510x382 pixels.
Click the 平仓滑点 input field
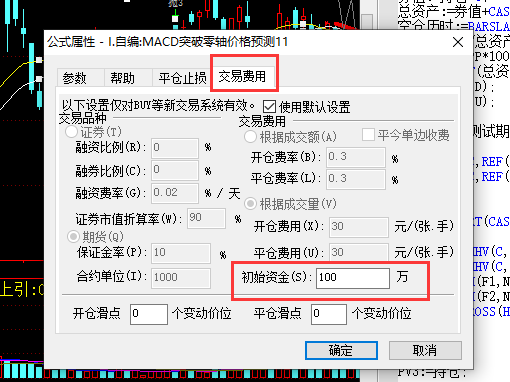point(329,314)
